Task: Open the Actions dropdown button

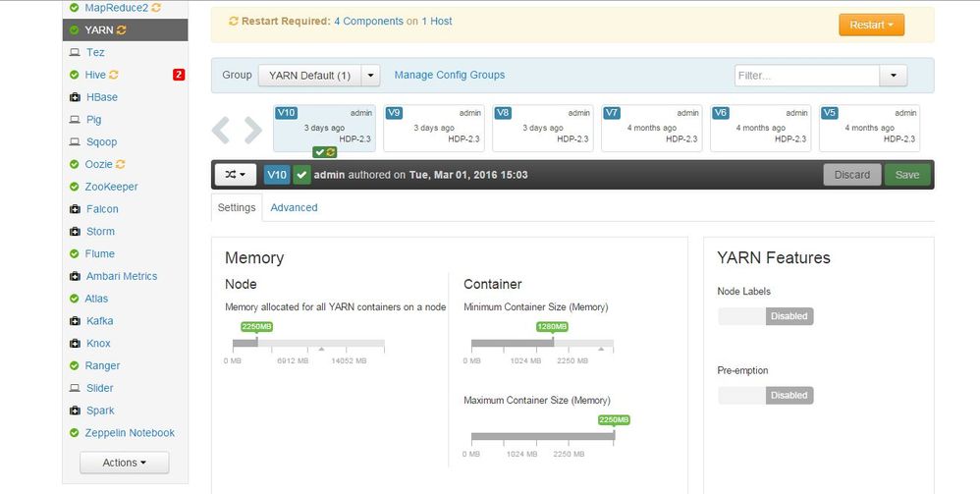Action: [x=125, y=463]
